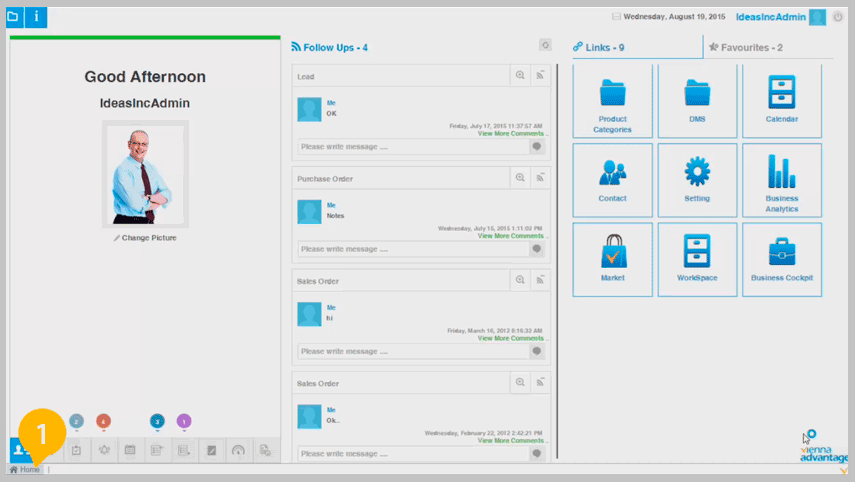Click message field under Sales Order 'hi'

(x=414, y=352)
